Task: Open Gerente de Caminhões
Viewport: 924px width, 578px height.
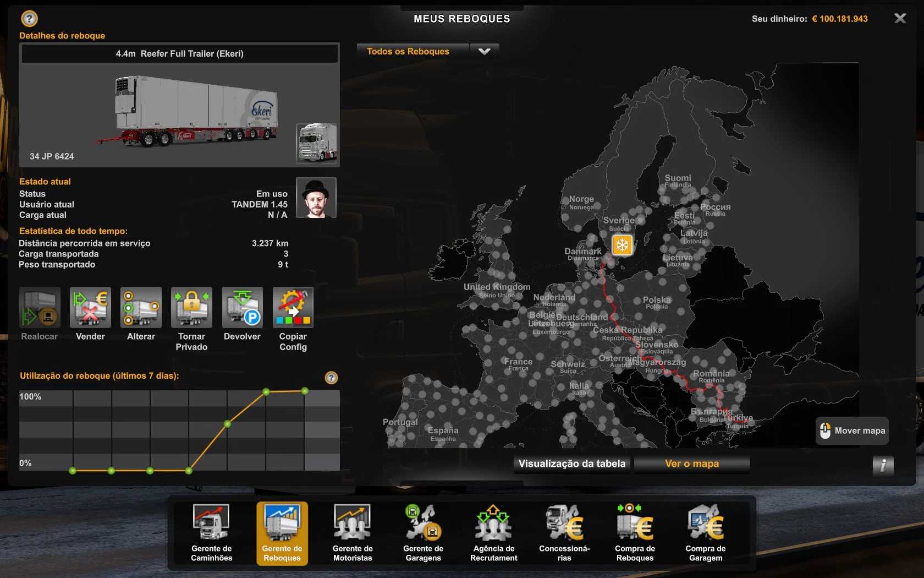Action: tap(212, 533)
